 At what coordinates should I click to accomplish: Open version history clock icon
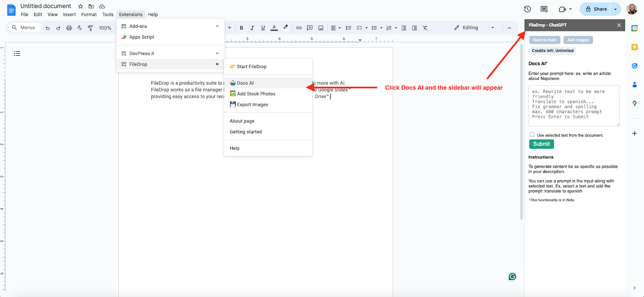pos(528,9)
